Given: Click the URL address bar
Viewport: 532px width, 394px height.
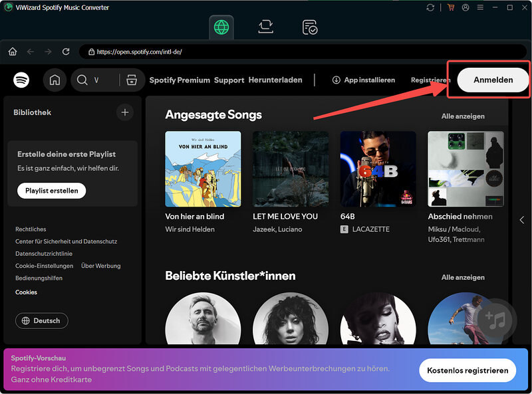Looking at the screenshot, I should point(303,52).
